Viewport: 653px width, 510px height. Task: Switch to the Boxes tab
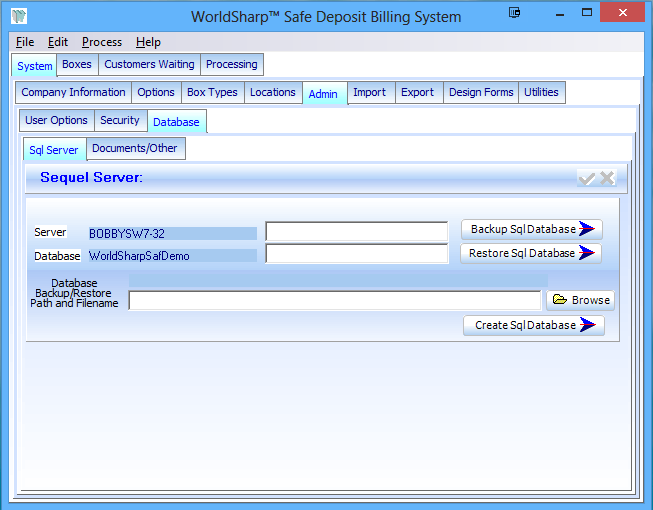[x=77, y=64]
